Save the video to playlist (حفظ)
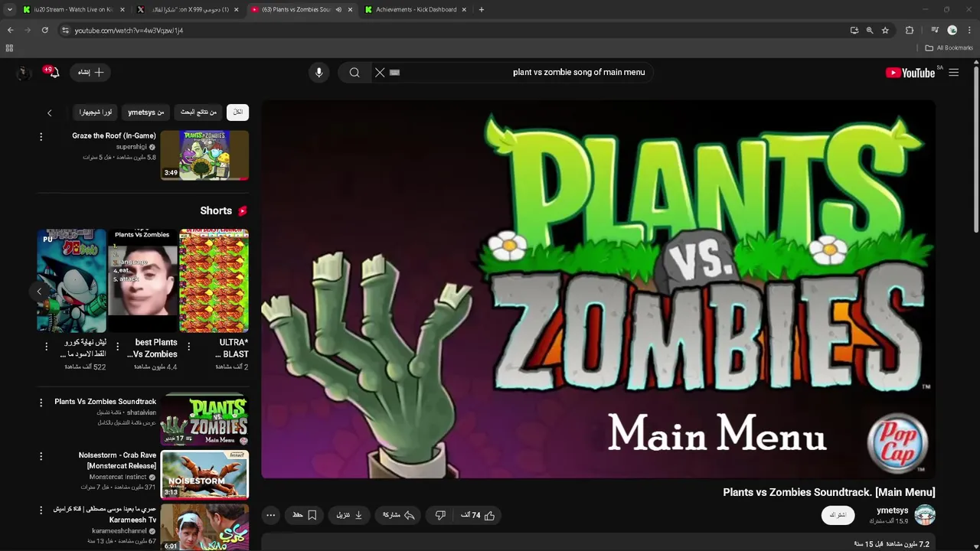Viewport: 980px width, 551px height. pos(305,516)
